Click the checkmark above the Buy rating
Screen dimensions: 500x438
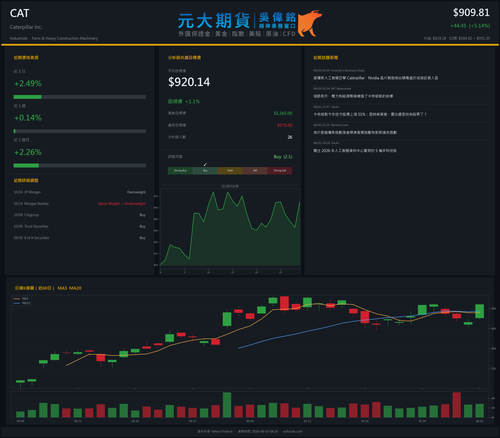point(205,164)
